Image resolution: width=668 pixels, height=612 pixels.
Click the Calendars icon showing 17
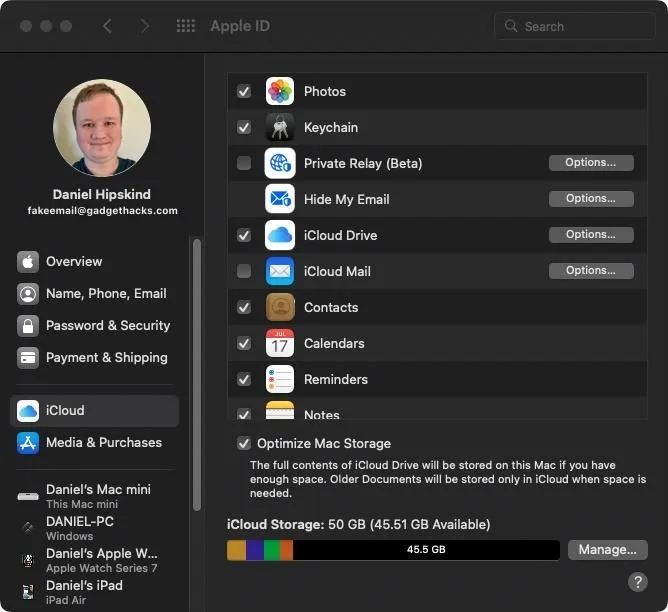pos(279,343)
